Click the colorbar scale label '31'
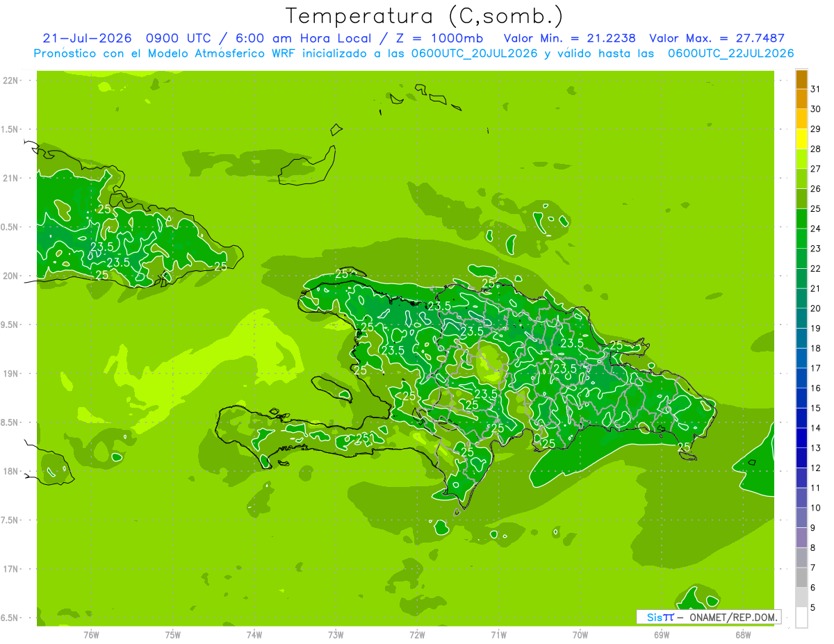This screenshot has height=644, width=834. 816,89
